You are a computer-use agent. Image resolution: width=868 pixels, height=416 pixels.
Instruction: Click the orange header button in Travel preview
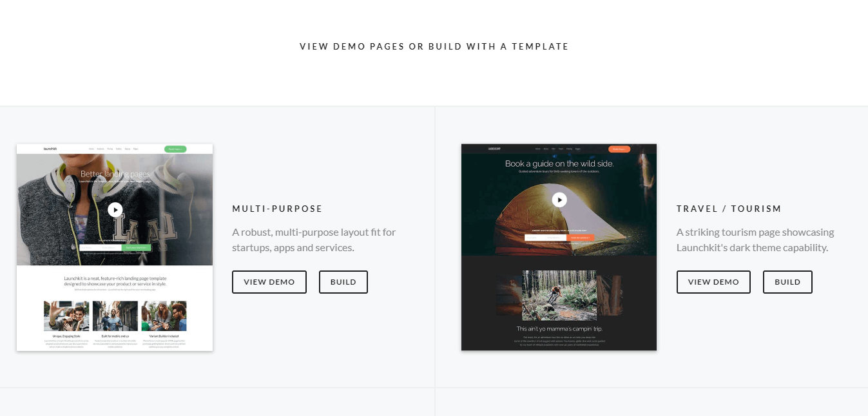tap(619, 149)
